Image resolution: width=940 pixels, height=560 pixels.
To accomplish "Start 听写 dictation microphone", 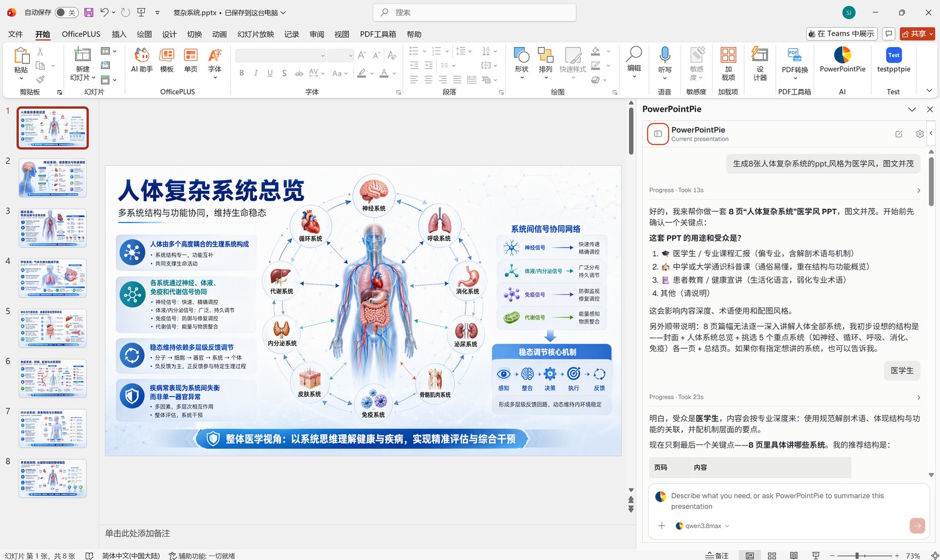I will 664,62.
